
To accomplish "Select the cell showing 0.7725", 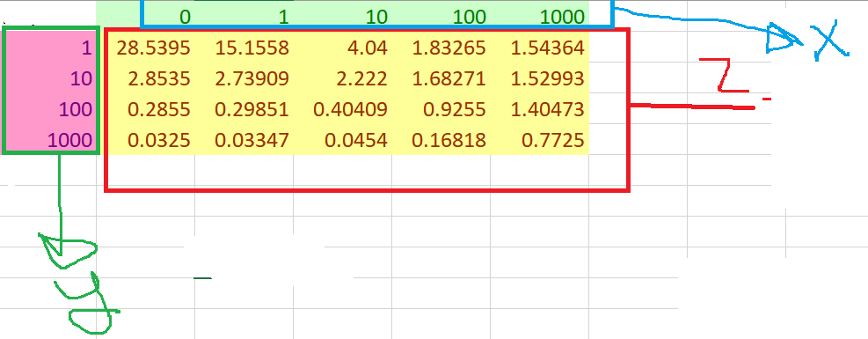I will click(540, 140).
